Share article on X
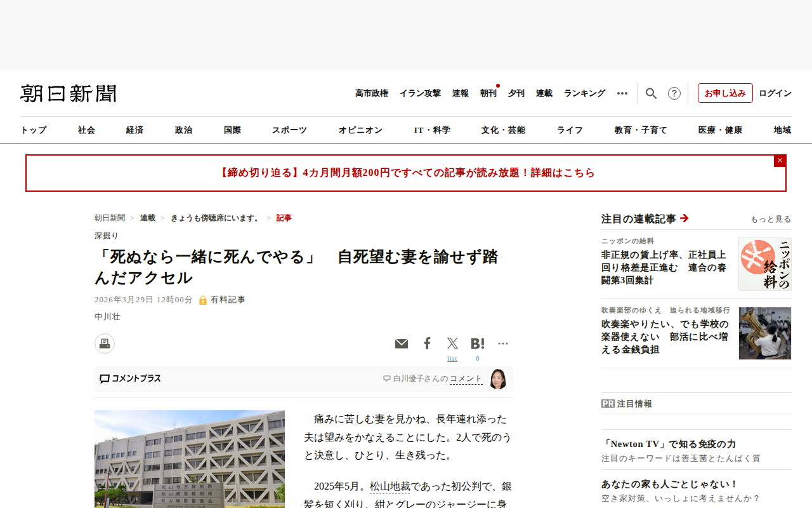The width and height of the screenshot is (812, 508). pyautogui.click(x=452, y=344)
